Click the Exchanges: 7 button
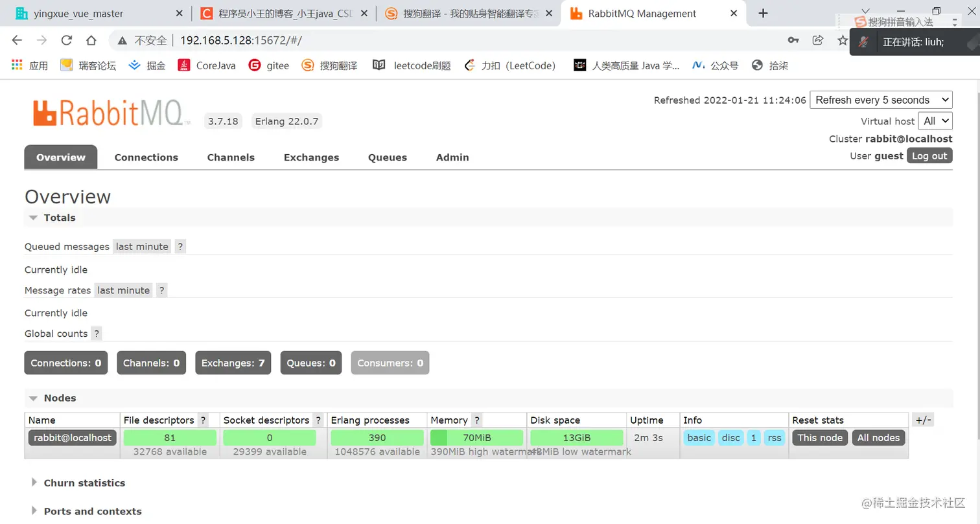Image resolution: width=980 pixels, height=524 pixels. [233, 363]
